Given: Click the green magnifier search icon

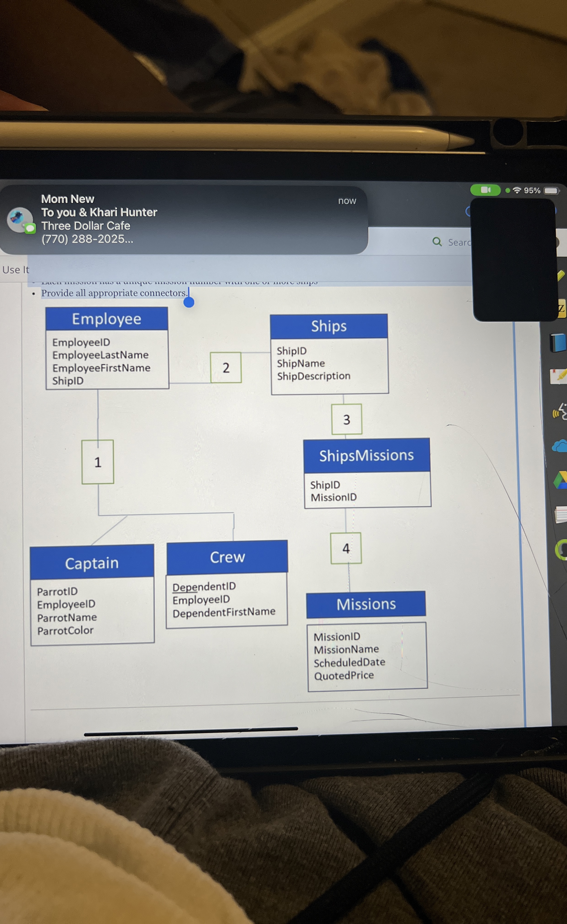Looking at the screenshot, I should pyautogui.click(x=437, y=242).
